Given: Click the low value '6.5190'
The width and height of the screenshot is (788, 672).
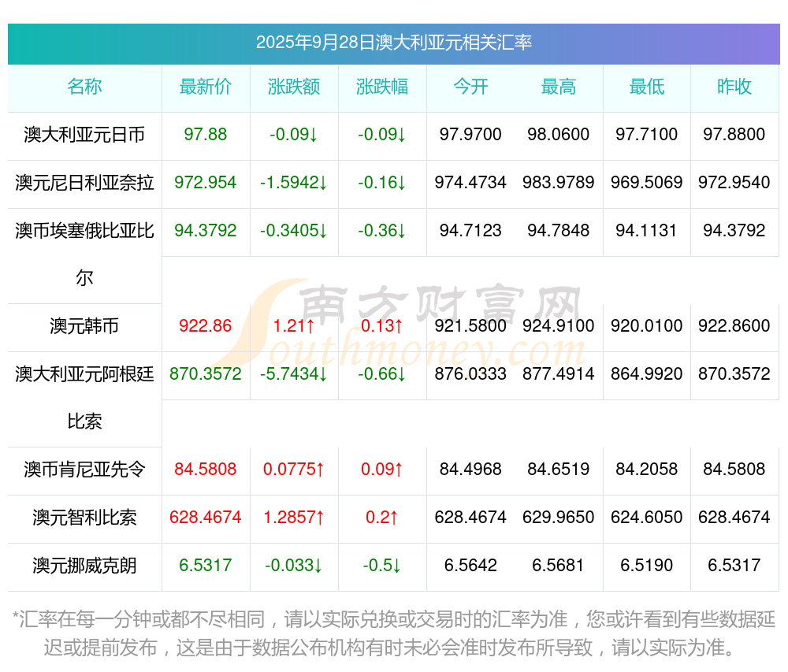Looking at the screenshot, I should coord(647,566).
